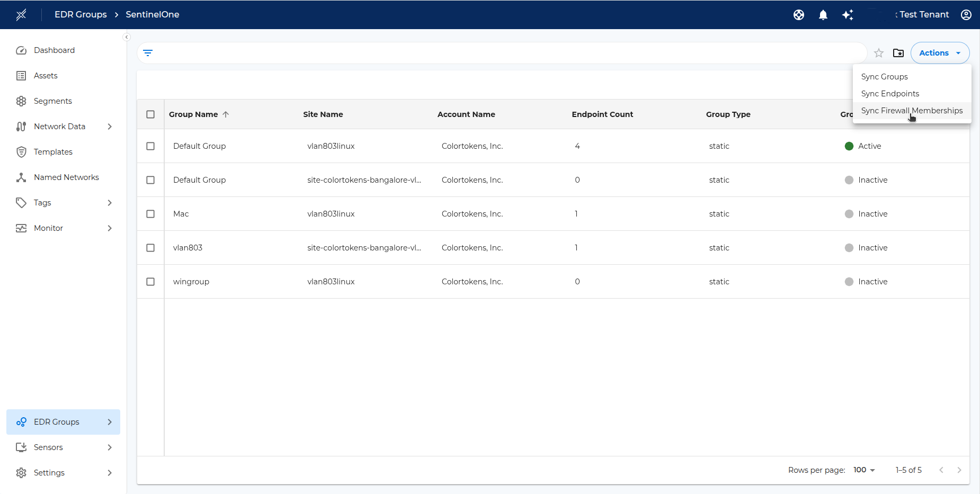The width and height of the screenshot is (980, 494).
Task: Click the Templates shield icon
Action: point(21,151)
